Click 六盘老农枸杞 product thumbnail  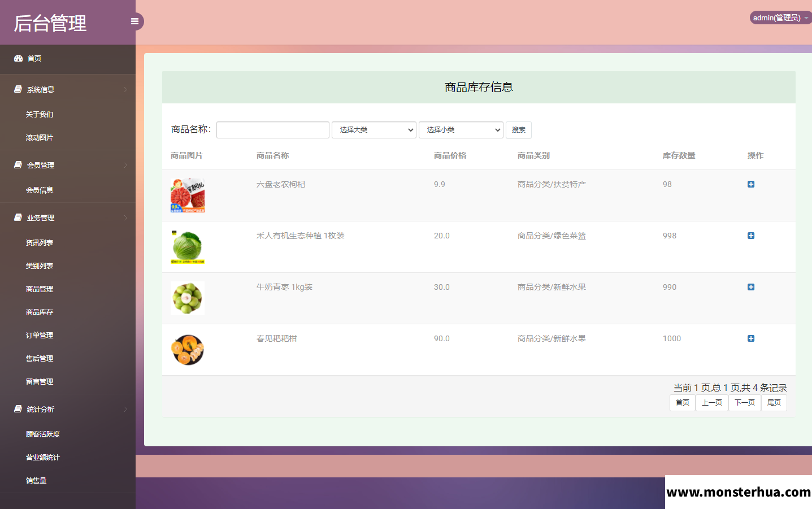click(188, 195)
